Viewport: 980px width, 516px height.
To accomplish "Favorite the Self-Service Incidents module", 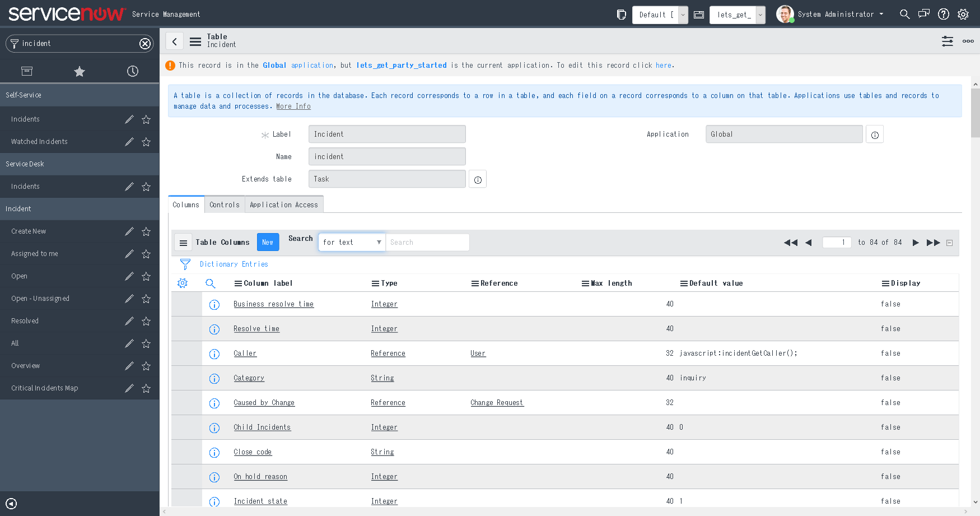I will [x=146, y=119].
